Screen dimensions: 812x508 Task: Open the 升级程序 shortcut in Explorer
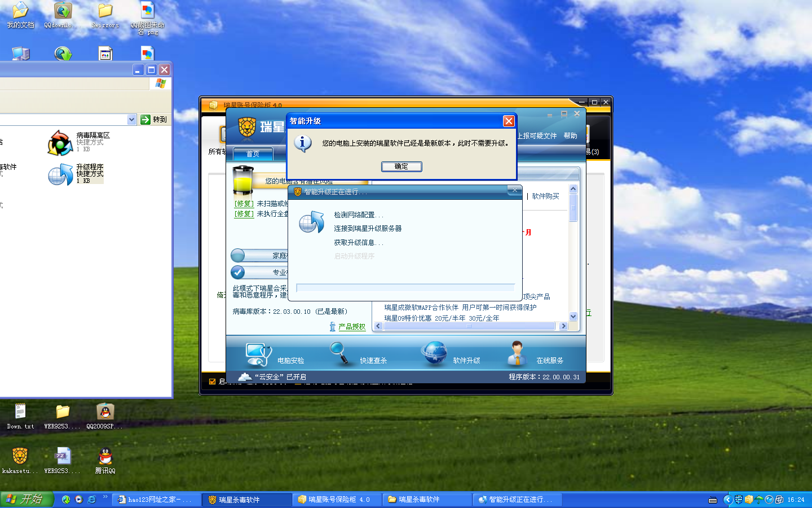pyautogui.click(x=76, y=174)
